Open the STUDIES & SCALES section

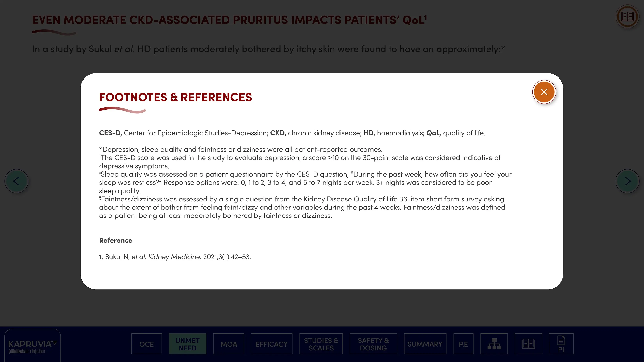pos(321,344)
